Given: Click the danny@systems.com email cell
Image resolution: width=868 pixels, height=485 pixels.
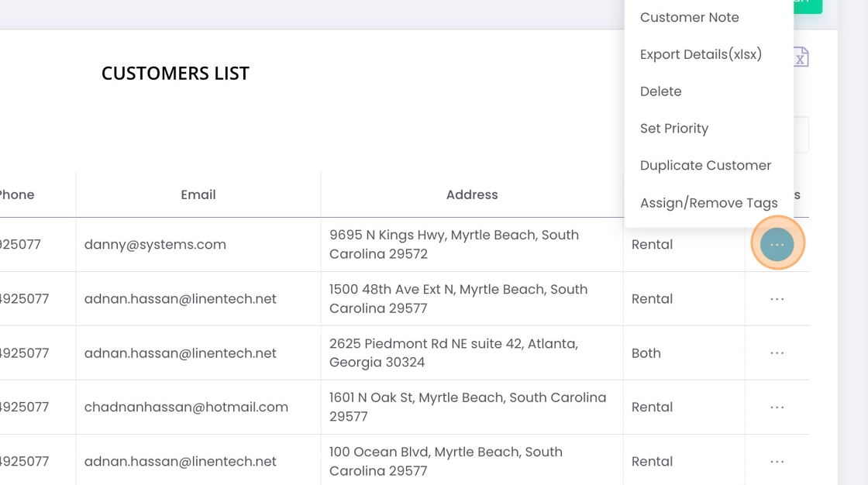Looking at the screenshot, I should tap(155, 245).
